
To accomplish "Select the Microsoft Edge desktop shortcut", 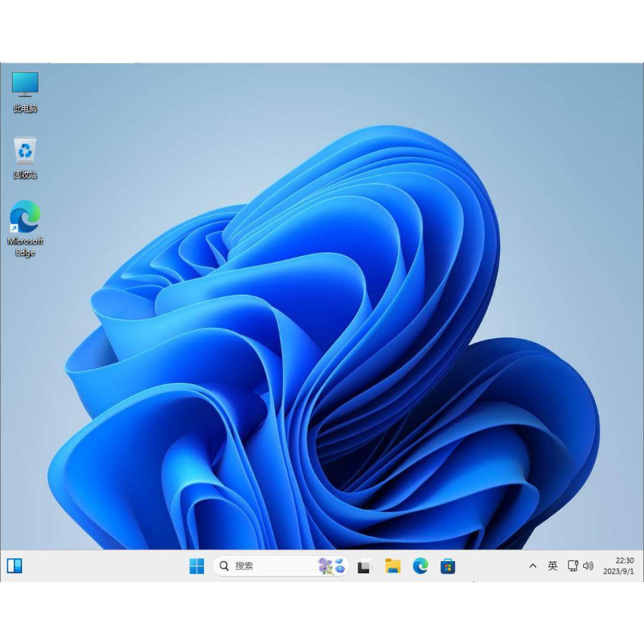I will pos(25,228).
